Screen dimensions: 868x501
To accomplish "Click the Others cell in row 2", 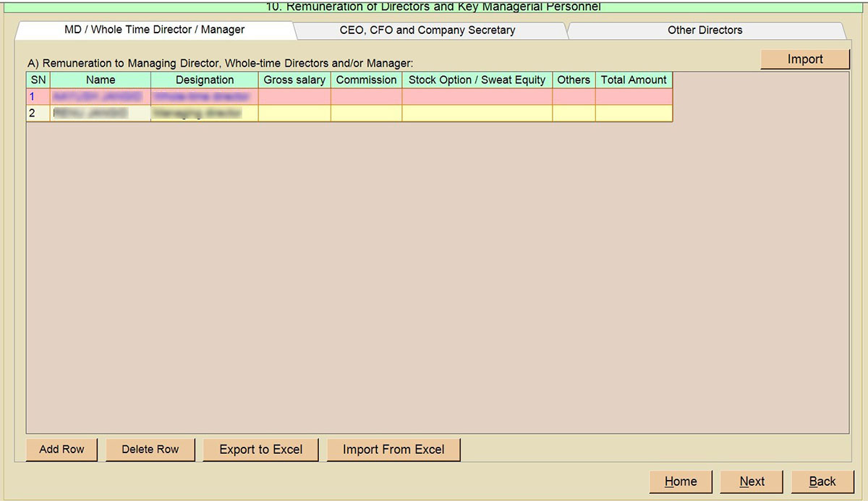I will click(574, 113).
